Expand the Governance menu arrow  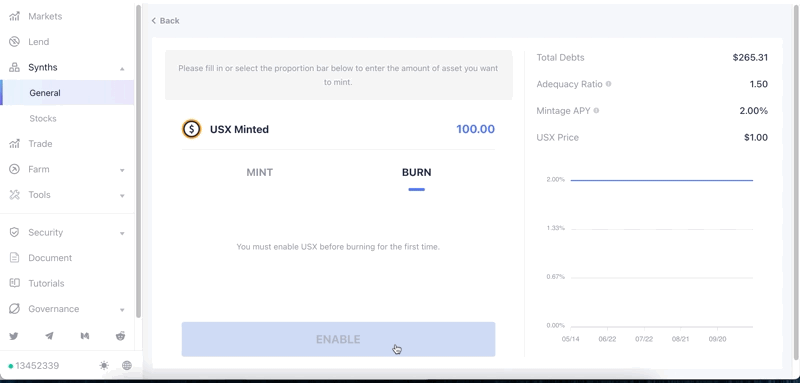(122, 310)
